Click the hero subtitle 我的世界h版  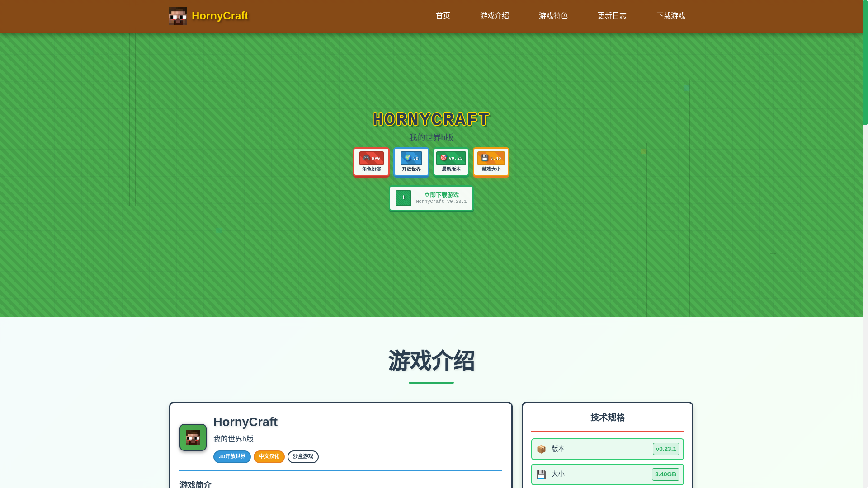pyautogui.click(x=431, y=137)
